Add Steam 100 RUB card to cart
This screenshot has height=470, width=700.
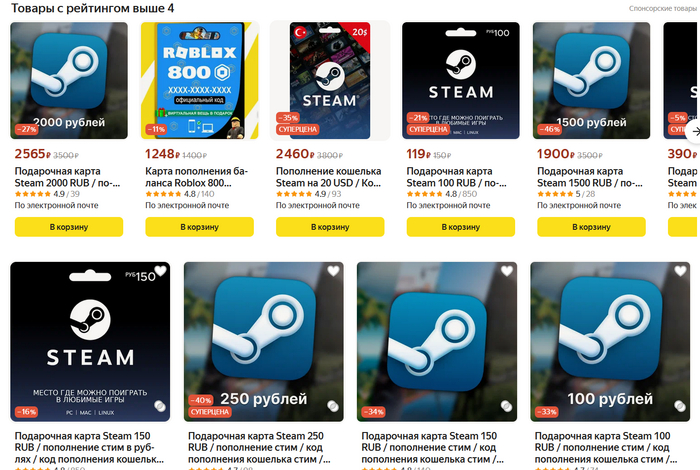click(x=461, y=227)
